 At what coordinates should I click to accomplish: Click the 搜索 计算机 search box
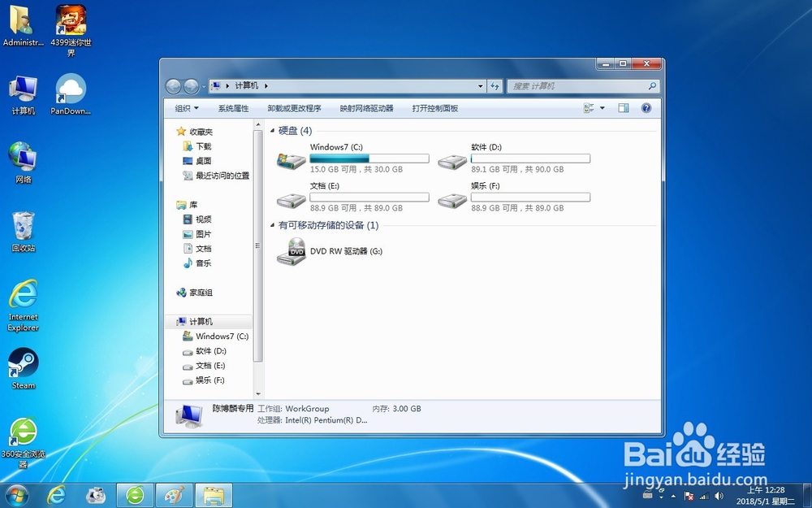(x=583, y=86)
